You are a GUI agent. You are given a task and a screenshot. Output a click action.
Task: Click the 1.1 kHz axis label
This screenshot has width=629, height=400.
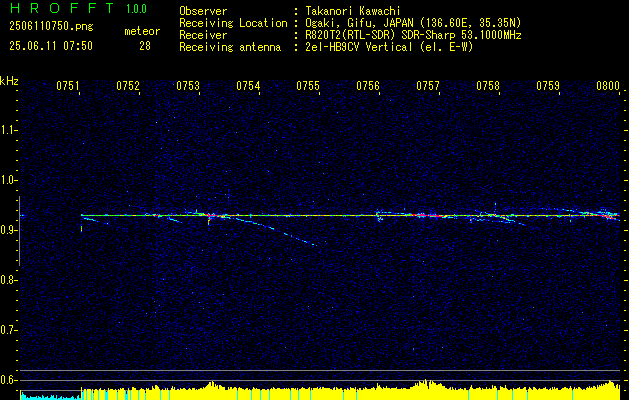point(8,130)
